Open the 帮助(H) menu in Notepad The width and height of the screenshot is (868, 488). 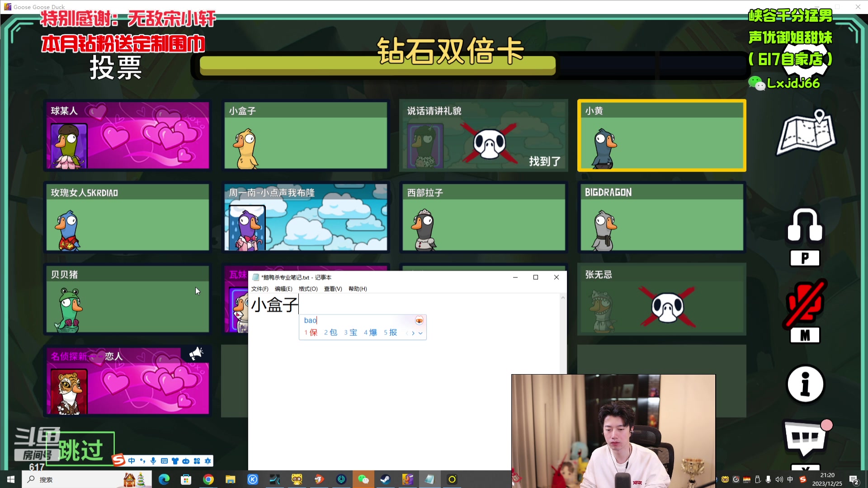(358, 289)
